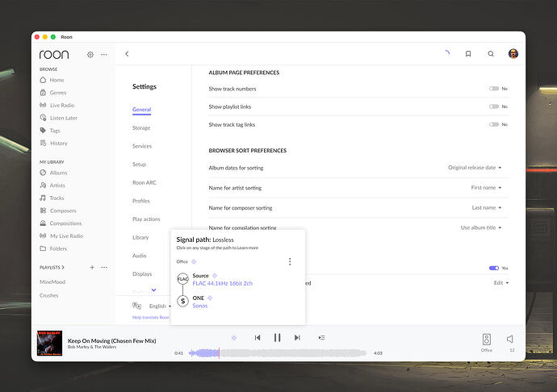Select the Roon ARC settings tab
This screenshot has width=557, height=392.
[x=144, y=182]
